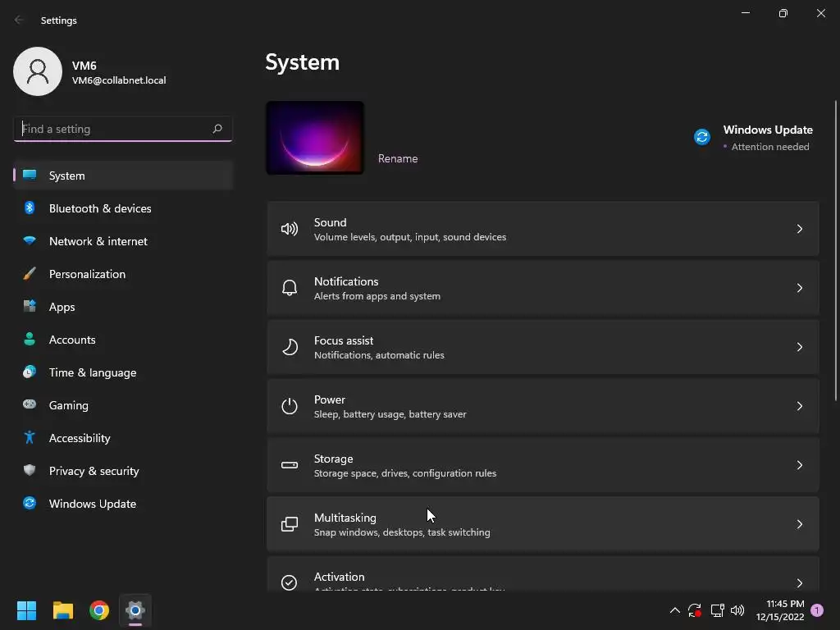840x630 pixels.
Task: Click the Time & language clock icon
Action: (30, 372)
